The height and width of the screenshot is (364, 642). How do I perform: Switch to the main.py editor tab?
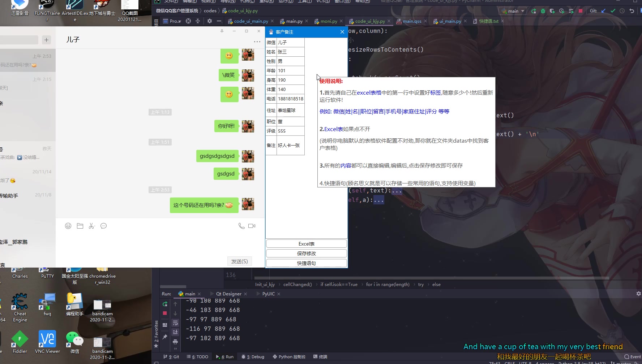[294, 21]
